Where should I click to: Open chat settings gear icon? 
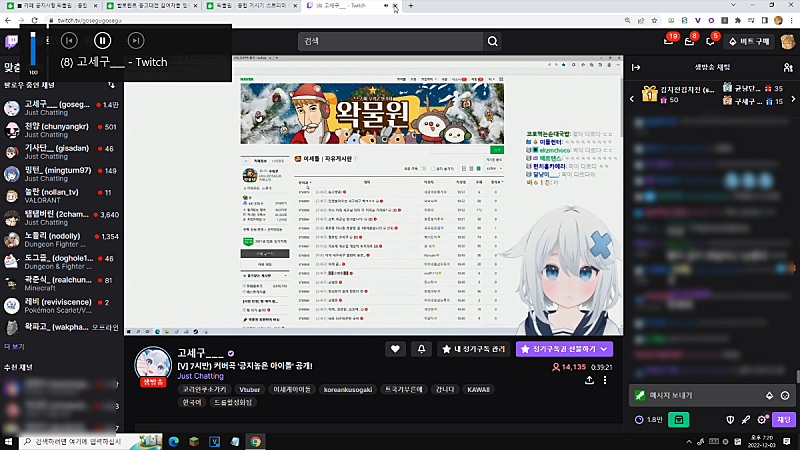[x=762, y=419]
